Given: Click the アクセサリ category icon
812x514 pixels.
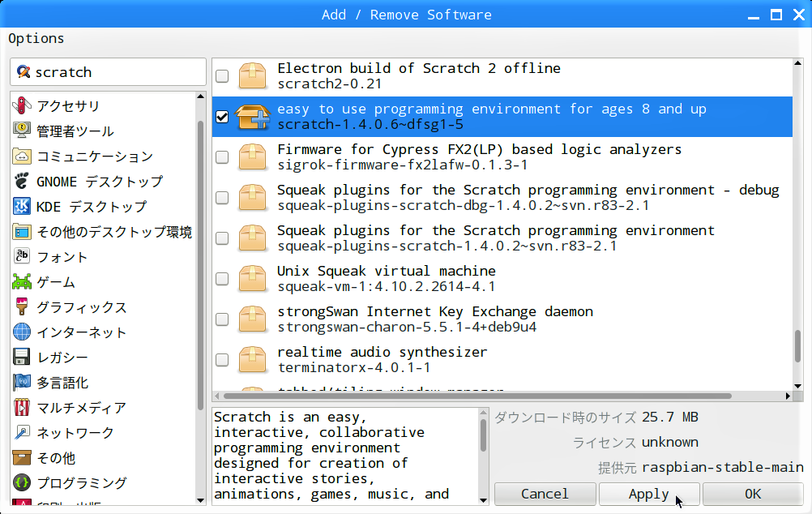Looking at the screenshot, I should pyautogui.click(x=22, y=105).
